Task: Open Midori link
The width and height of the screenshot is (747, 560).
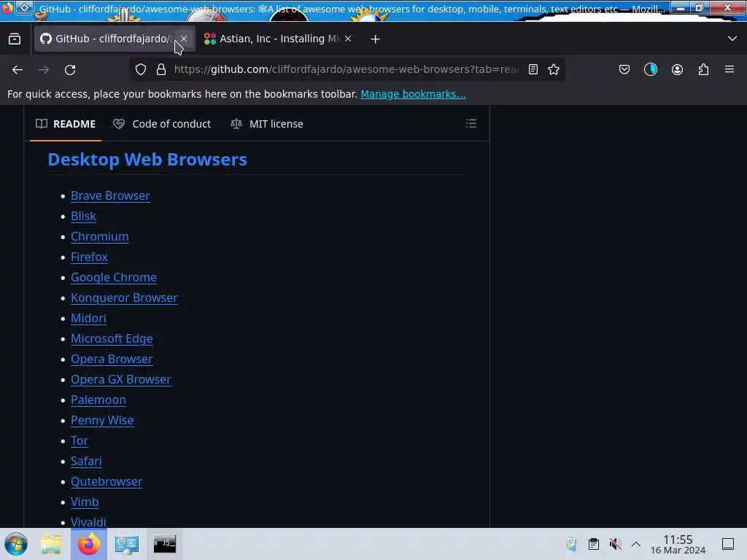Action: click(x=88, y=318)
